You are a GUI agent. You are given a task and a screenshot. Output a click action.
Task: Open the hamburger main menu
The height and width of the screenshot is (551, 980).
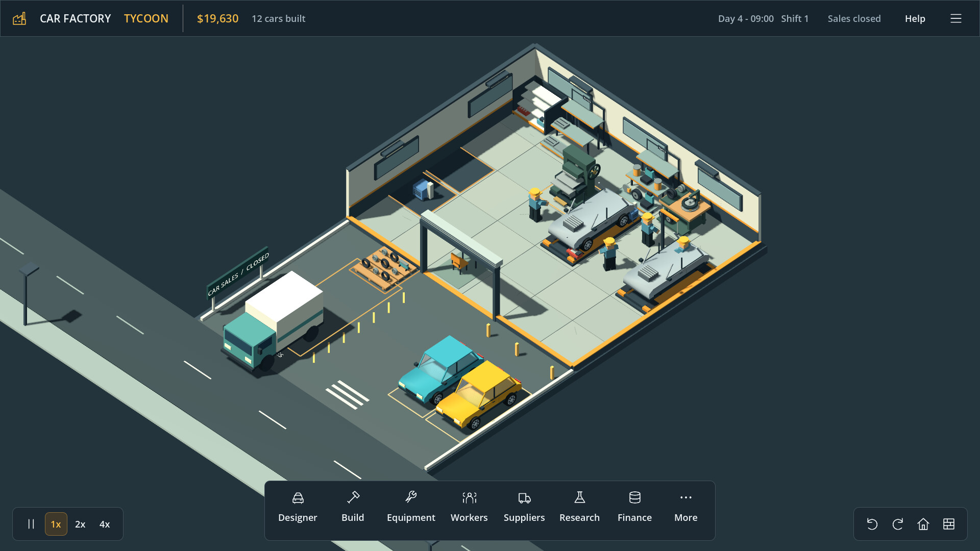(956, 18)
